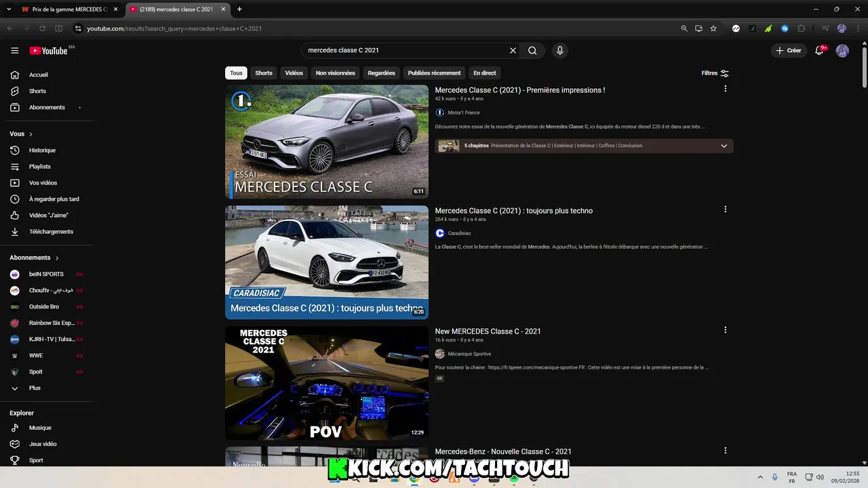Image resolution: width=868 pixels, height=488 pixels.
Task: Open the notifications bell
Action: tap(819, 50)
